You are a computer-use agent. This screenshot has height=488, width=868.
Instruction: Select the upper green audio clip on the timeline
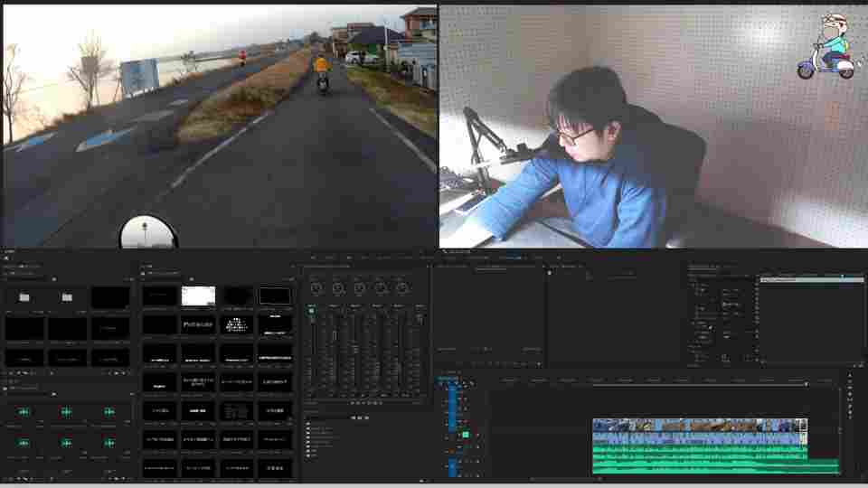pos(700,452)
